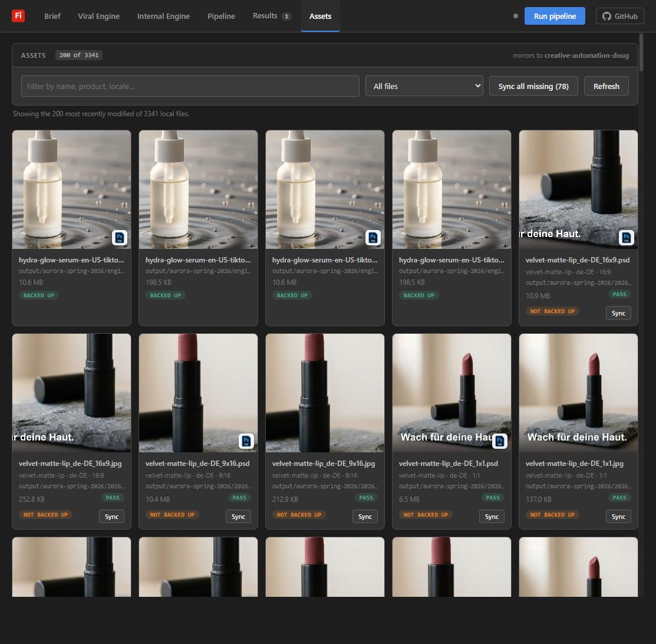Click file name velvet-matte-lip_de-DE_16x9.psd
The height and width of the screenshot is (644, 656).
578,260
